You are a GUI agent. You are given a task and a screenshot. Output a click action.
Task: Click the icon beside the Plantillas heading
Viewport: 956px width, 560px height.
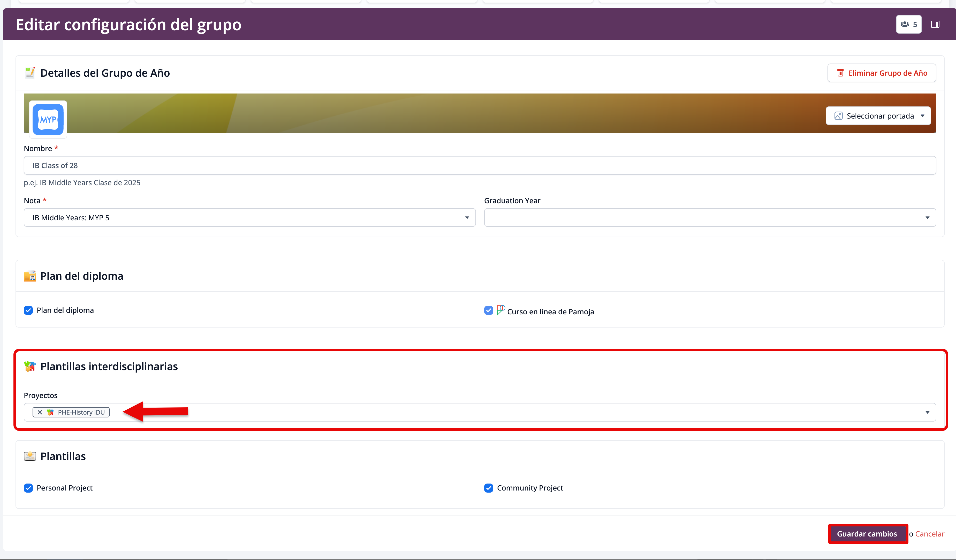[29, 456]
